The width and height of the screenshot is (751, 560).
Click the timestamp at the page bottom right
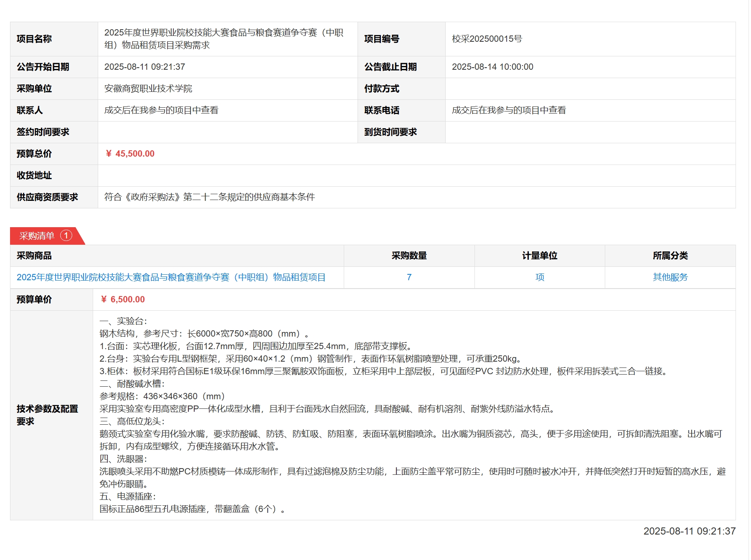[689, 531]
